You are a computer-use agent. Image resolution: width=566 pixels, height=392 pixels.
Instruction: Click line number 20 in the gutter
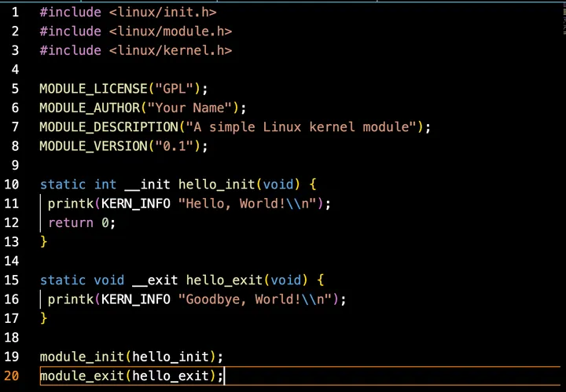click(12, 376)
